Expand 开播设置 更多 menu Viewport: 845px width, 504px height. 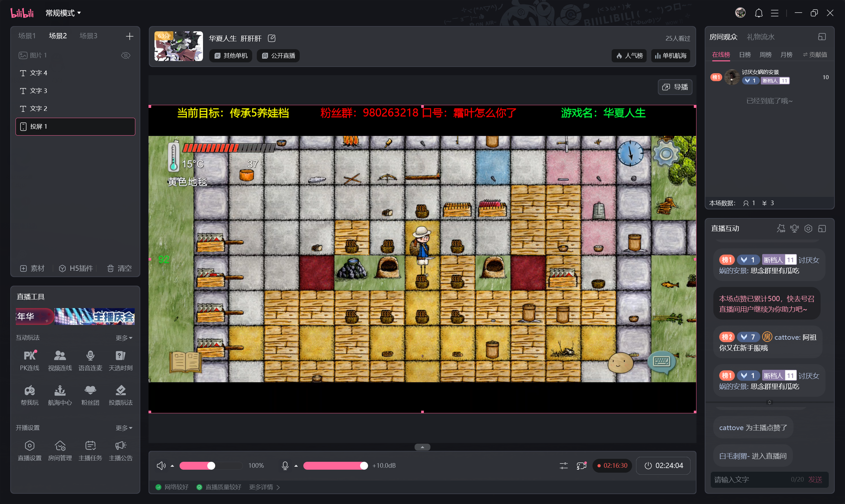(x=124, y=428)
